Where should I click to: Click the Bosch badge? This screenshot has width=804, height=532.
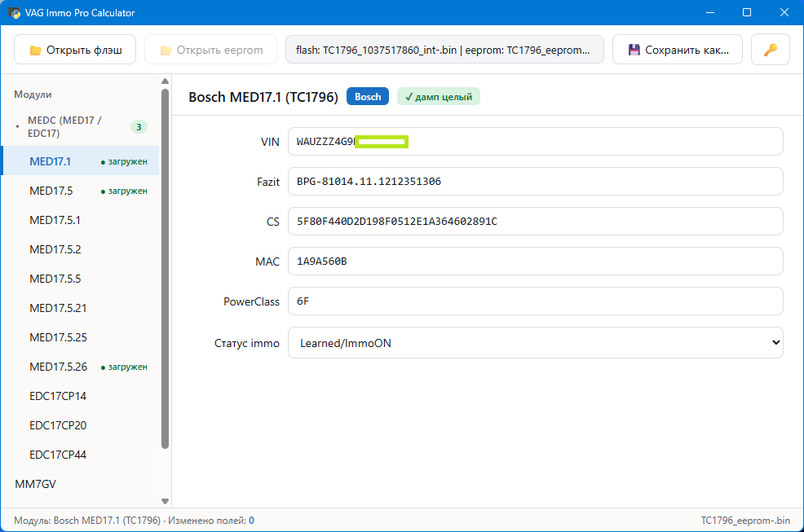(x=368, y=96)
